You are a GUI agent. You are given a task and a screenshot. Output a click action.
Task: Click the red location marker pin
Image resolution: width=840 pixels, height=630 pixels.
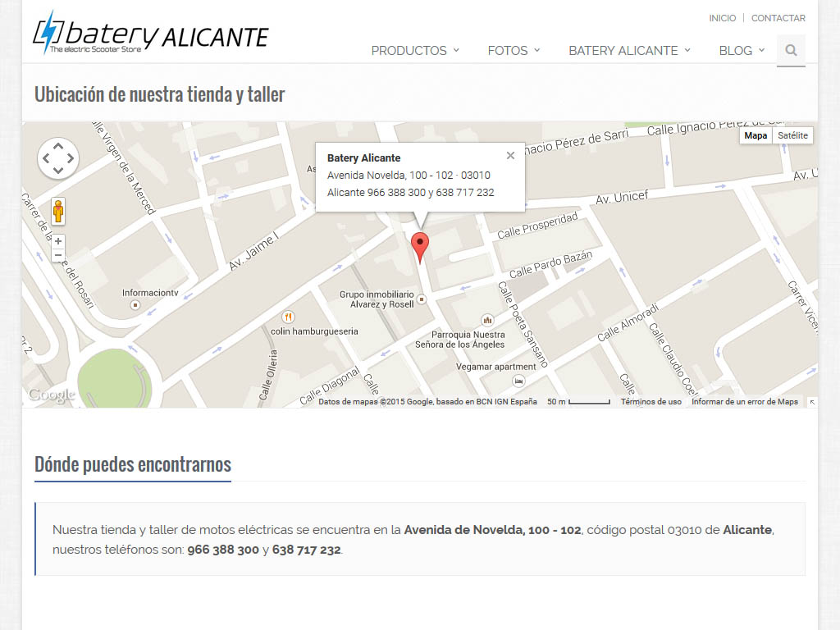point(420,248)
